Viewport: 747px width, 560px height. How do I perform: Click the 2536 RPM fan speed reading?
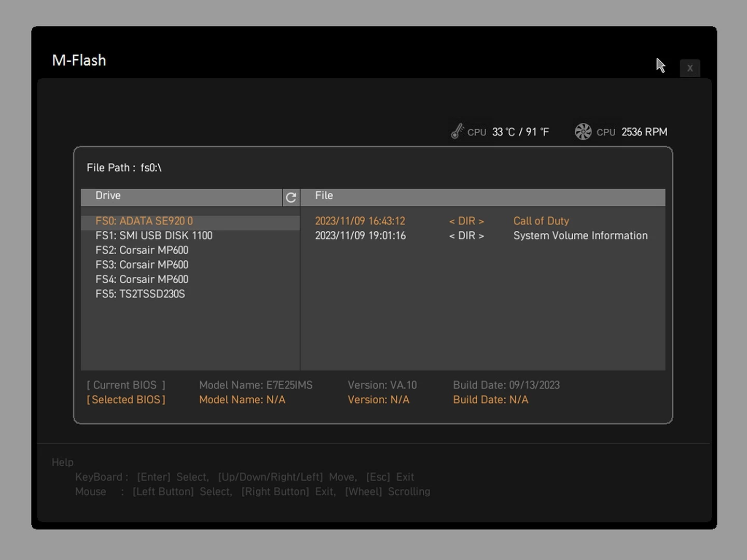click(644, 132)
